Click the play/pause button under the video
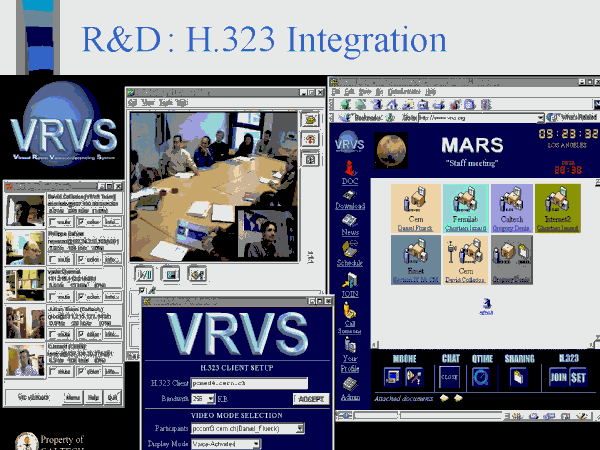The width and height of the screenshot is (600, 450). pos(145,274)
